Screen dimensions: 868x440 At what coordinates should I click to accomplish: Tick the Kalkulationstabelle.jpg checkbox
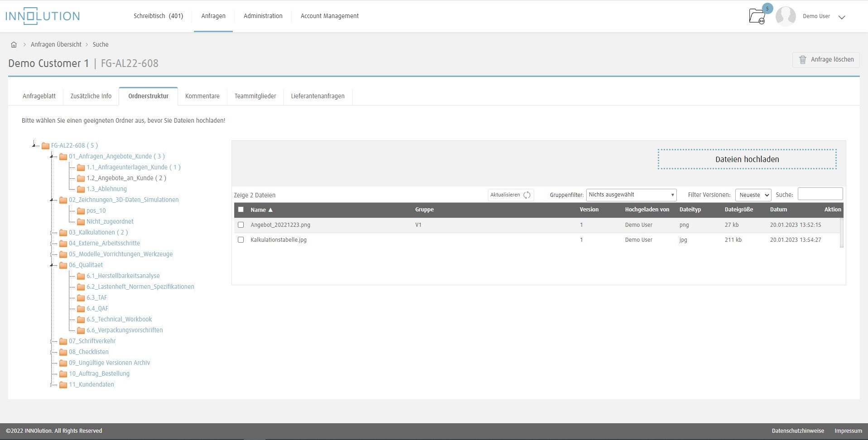(x=241, y=240)
